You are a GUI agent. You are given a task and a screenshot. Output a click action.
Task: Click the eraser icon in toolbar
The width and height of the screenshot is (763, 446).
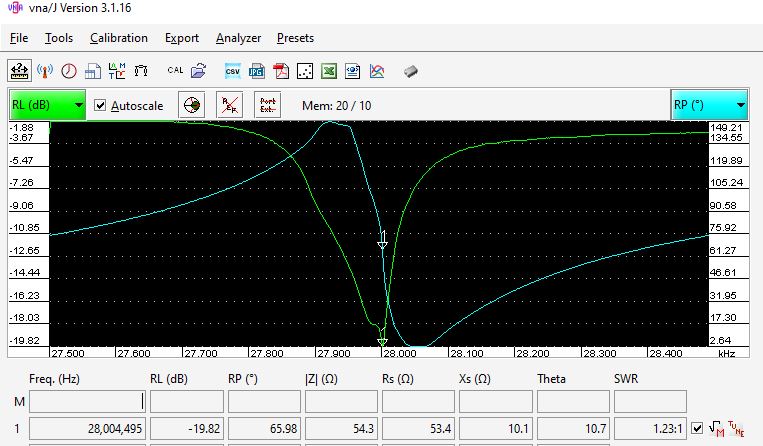click(410, 71)
